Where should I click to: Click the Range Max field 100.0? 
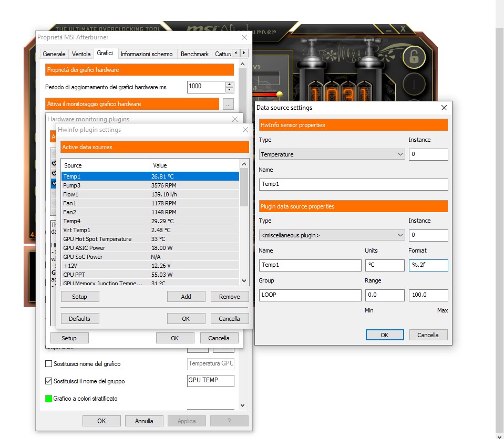[428, 295]
